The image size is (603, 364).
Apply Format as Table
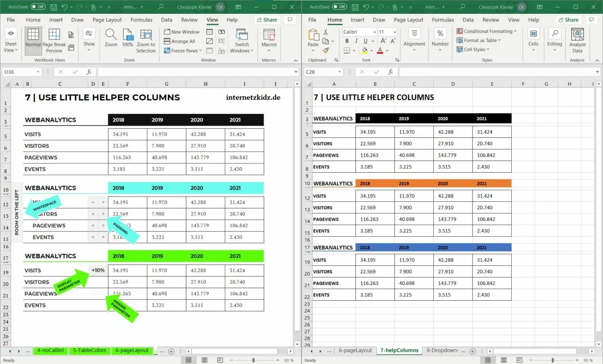click(479, 40)
